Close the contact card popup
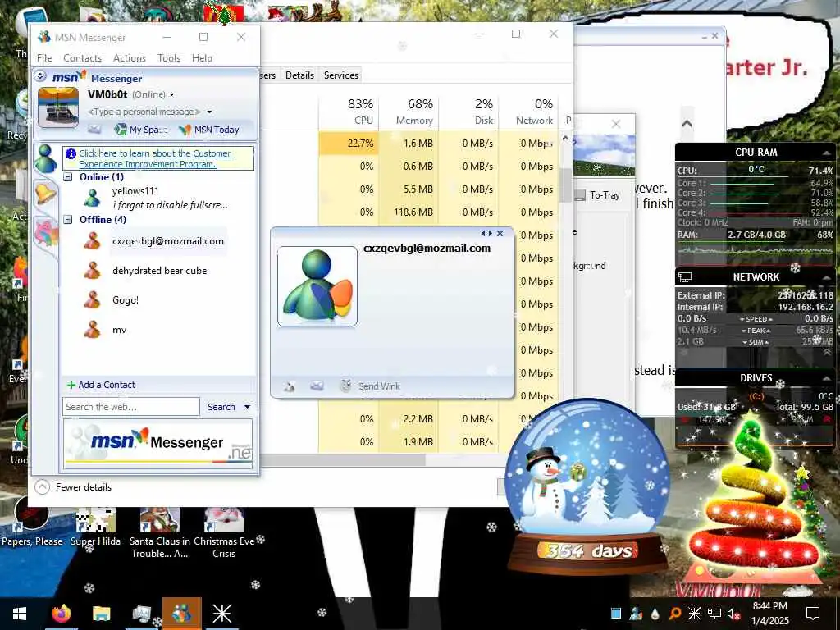Viewport: 840px width, 630px height. click(x=500, y=234)
